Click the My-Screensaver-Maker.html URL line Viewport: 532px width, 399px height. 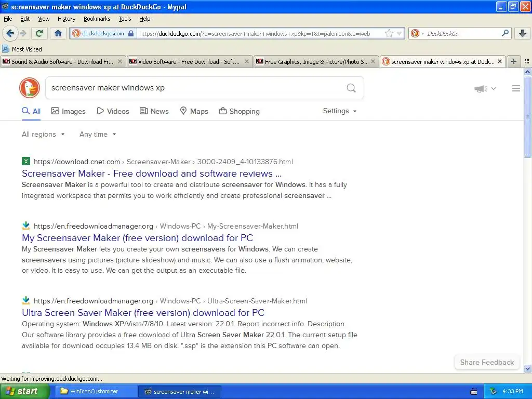pyautogui.click(x=166, y=227)
